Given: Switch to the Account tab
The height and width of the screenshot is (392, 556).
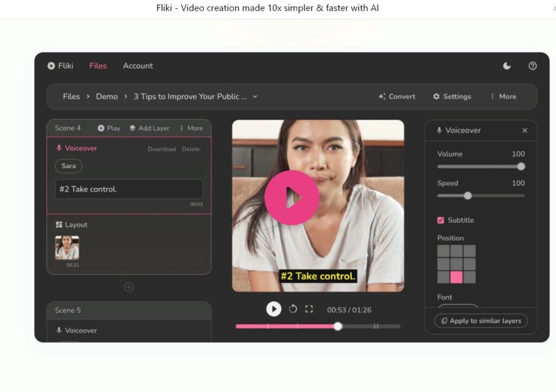Looking at the screenshot, I should tap(138, 66).
